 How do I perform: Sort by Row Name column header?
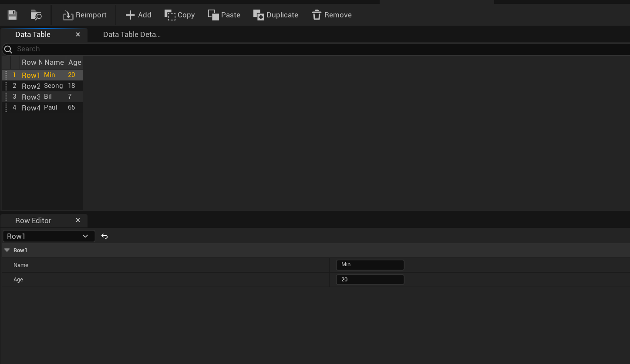(x=31, y=62)
